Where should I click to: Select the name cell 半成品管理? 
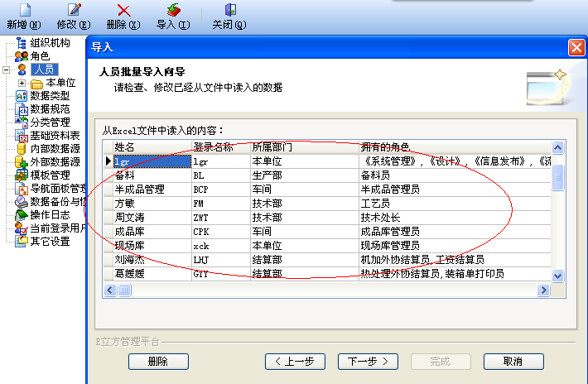pyautogui.click(x=152, y=190)
